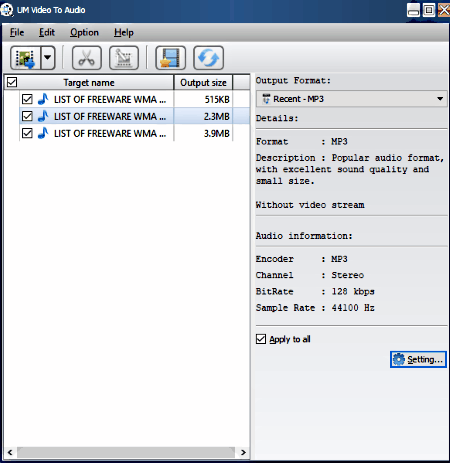
Task: Click the icon inside Recent - MP3 field
Action: [266, 99]
